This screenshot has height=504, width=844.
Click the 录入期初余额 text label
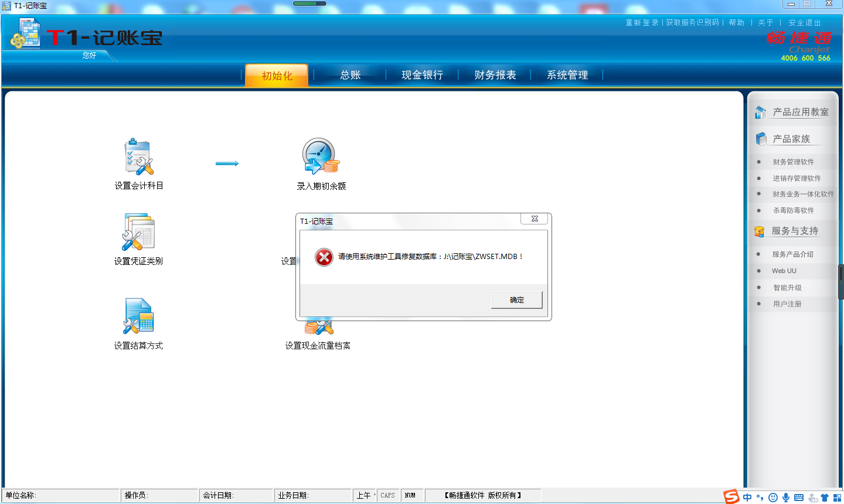(x=321, y=186)
